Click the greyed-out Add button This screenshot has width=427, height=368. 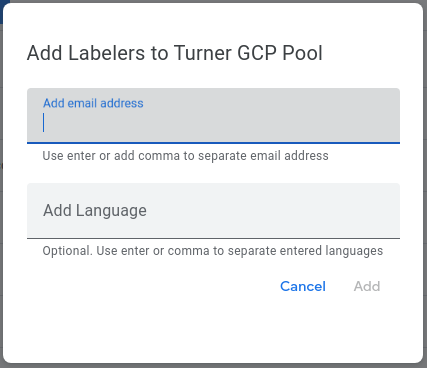point(367,286)
